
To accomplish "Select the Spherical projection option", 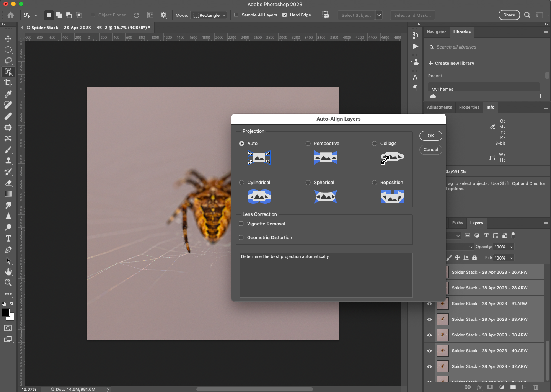I will pos(308,183).
